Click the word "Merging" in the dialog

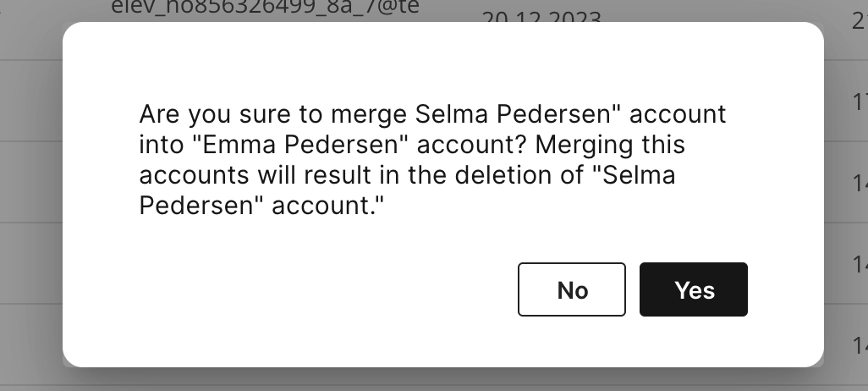(x=585, y=145)
